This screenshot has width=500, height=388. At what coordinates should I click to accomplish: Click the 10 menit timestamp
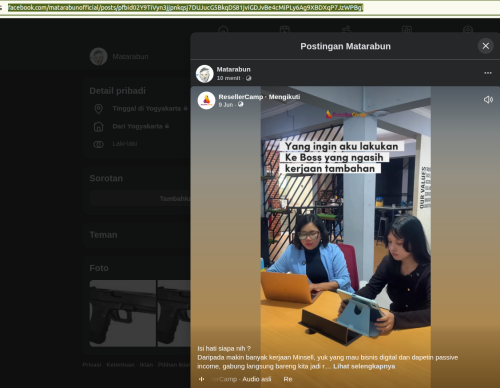point(228,78)
